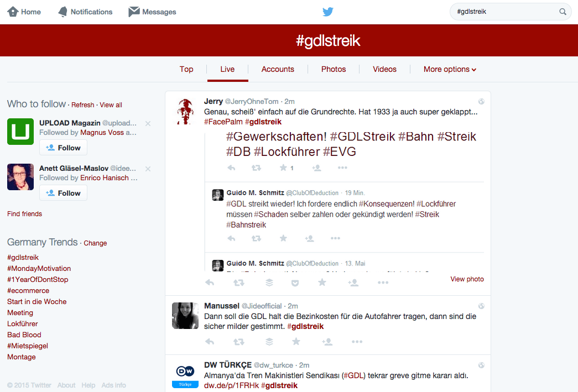
Task: Open the Bad Blood trend
Action: pos(24,335)
